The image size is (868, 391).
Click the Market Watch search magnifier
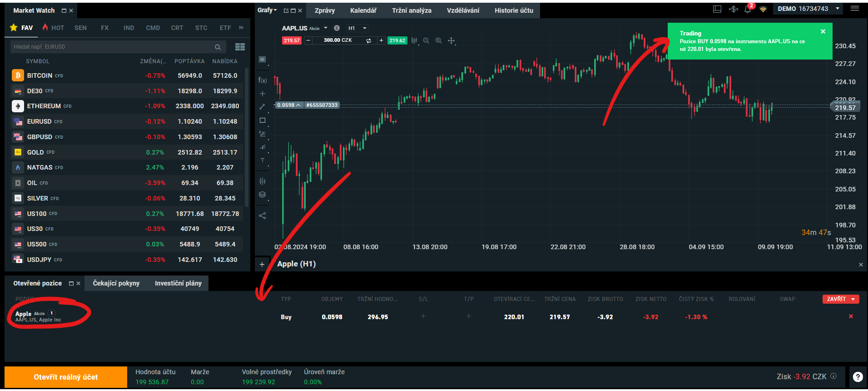click(218, 47)
